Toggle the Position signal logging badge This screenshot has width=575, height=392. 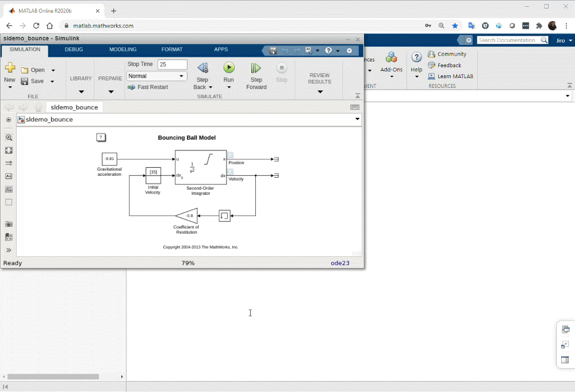tap(231, 155)
